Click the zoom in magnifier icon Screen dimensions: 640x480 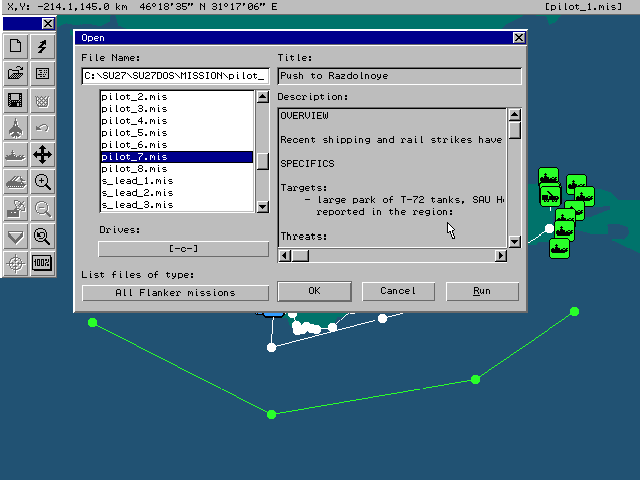click(43, 182)
